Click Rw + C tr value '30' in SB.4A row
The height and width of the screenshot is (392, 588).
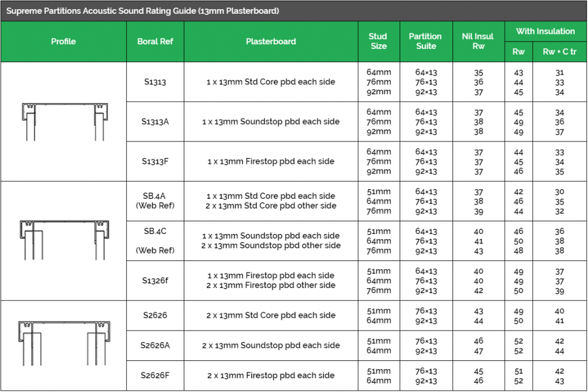pyautogui.click(x=559, y=192)
